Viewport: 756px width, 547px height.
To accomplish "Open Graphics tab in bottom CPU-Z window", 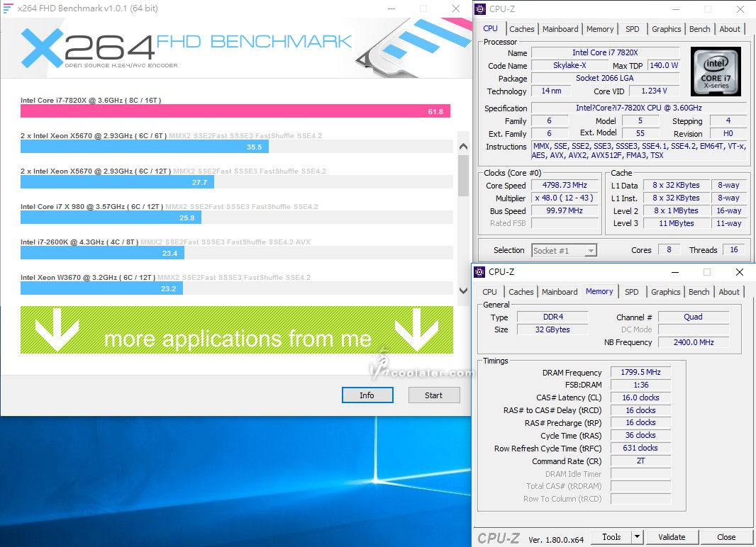I will 665,292.
